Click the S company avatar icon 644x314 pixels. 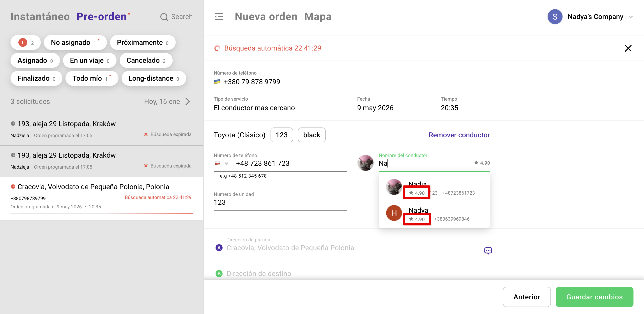point(555,17)
